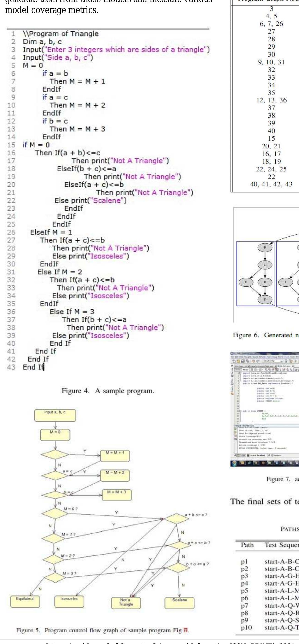Screen dimensions: 299x644
Task: Click graph node D in Figure 6
Action: (265, 282)
